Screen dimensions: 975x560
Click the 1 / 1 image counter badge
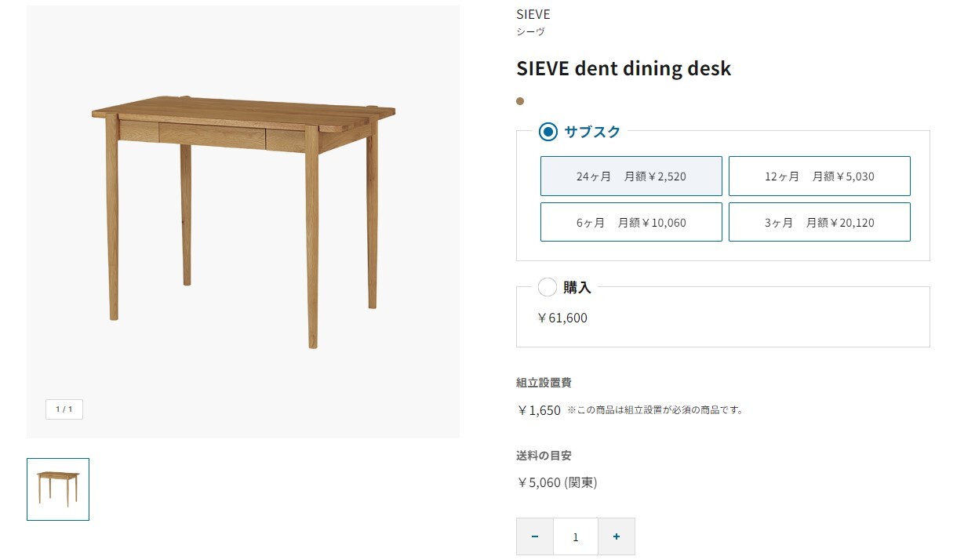point(64,409)
